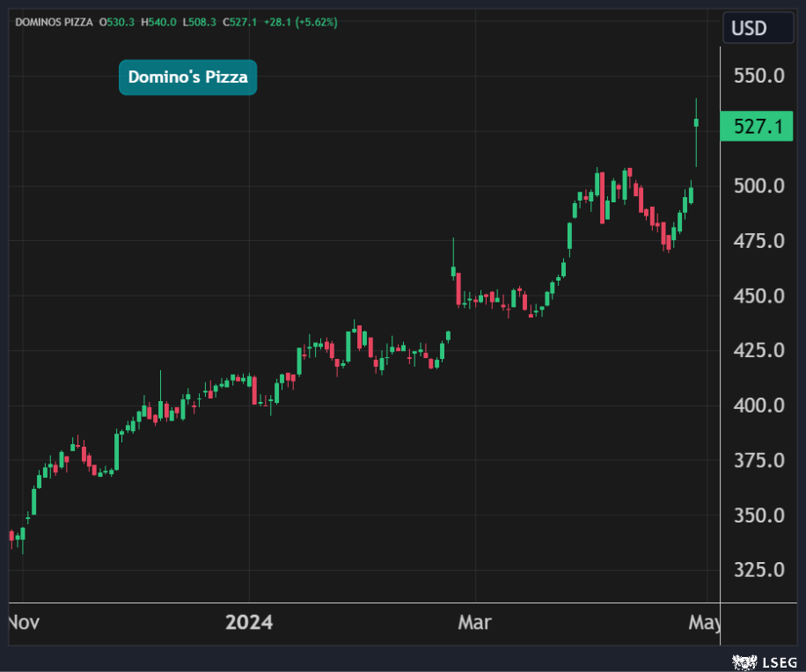Click the +28.1 (+5.62%) change readout
The width and height of the screenshot is (806, 672).
pos(304,22)
